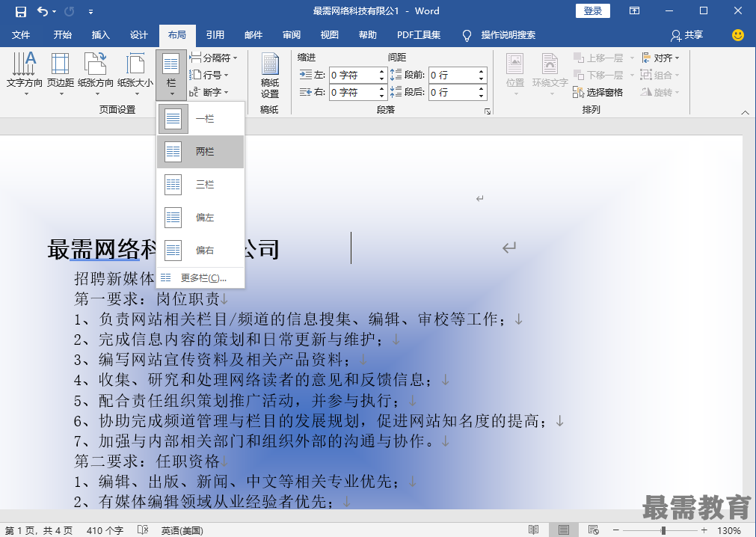Image resolution: width=756 pixels, height=537 pixels.
Task: Select 两栏 two-column layout
Action: click(200, 151)
